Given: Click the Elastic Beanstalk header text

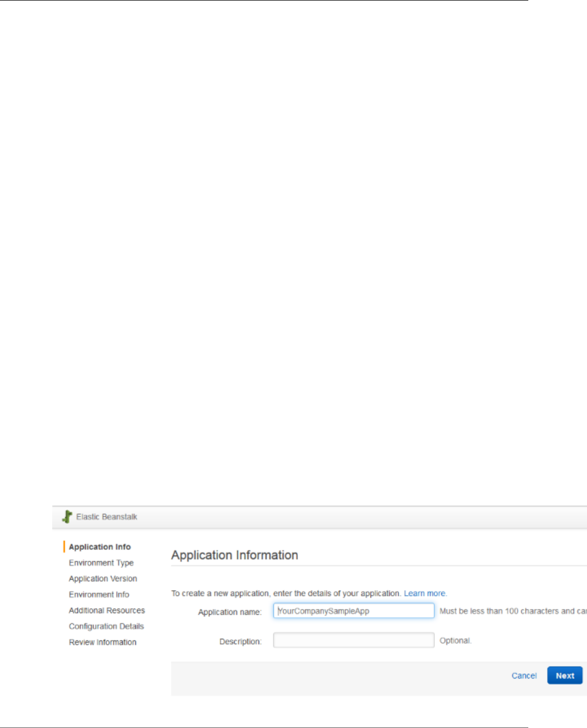Looking at the screenshot, I should [107, 517].
